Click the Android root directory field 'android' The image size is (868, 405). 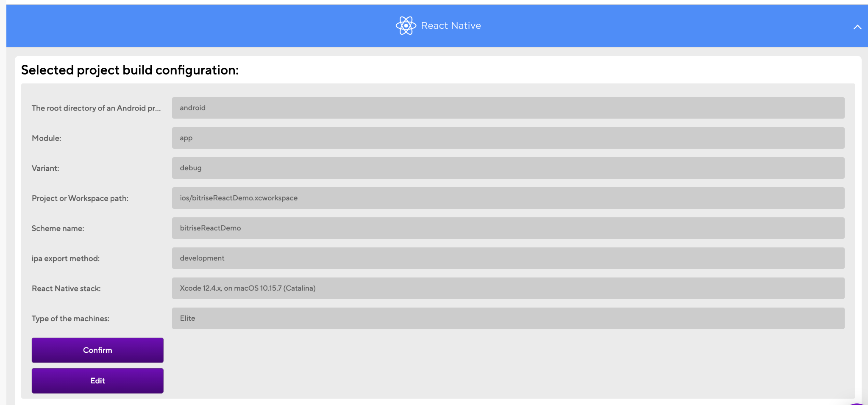click(x=508, y=108)
